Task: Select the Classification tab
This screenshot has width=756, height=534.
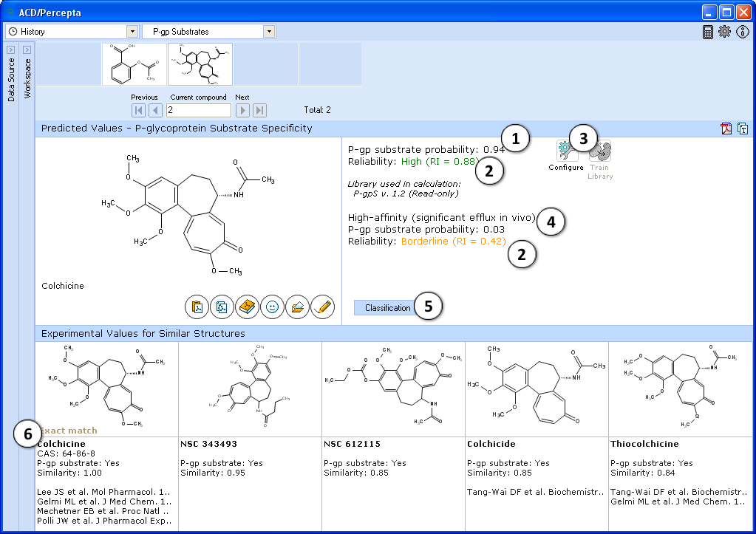Action: [387, 308]
